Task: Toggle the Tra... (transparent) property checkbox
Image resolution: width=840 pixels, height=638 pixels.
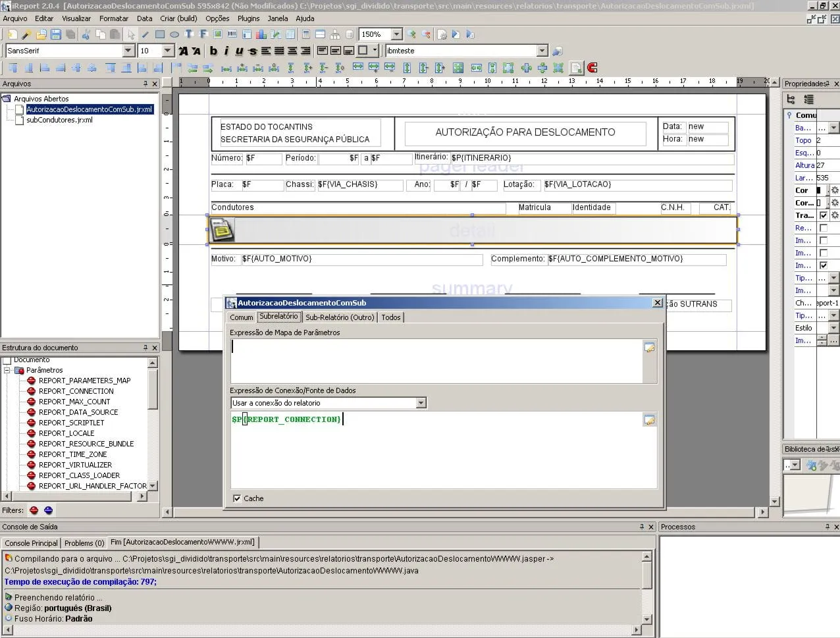Action: coord(823,215)
